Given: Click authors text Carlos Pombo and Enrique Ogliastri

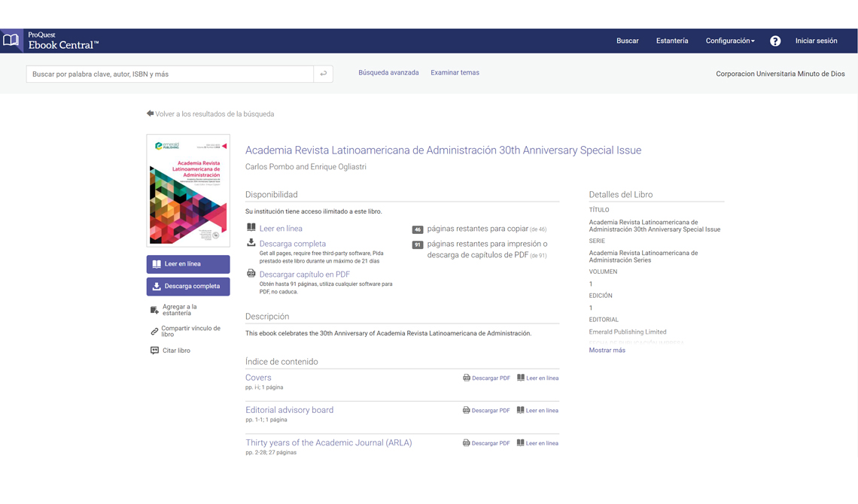Looking at the screenshot, I should point(306,167).
